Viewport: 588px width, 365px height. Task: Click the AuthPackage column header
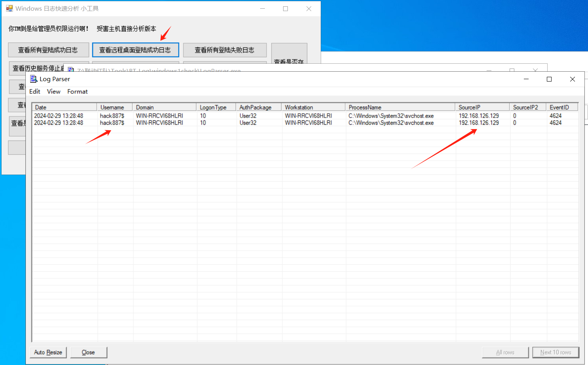(x=259, y=107)
